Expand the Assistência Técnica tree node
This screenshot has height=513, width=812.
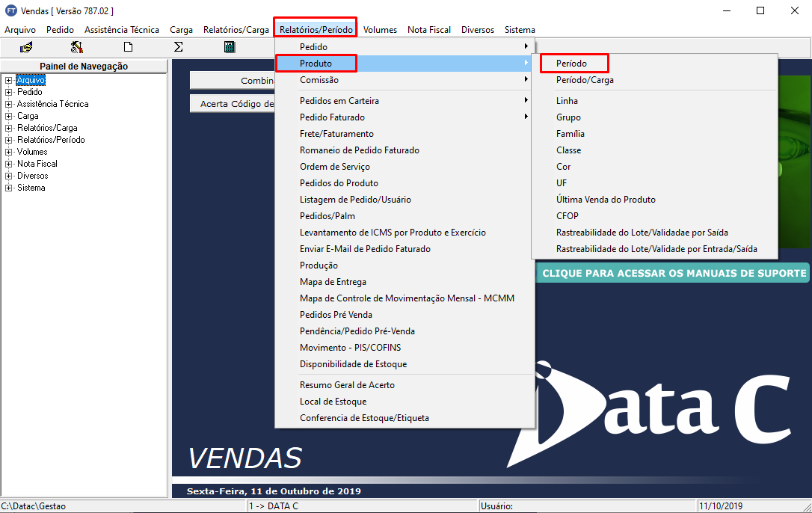pos(8,104)
